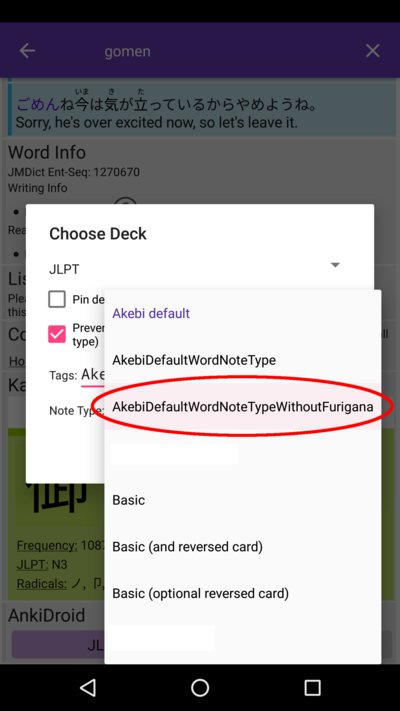Open the JLPT deck dropdown arrow
The image size is (400, 711).
pyautogui.click(x=335, y=265)
